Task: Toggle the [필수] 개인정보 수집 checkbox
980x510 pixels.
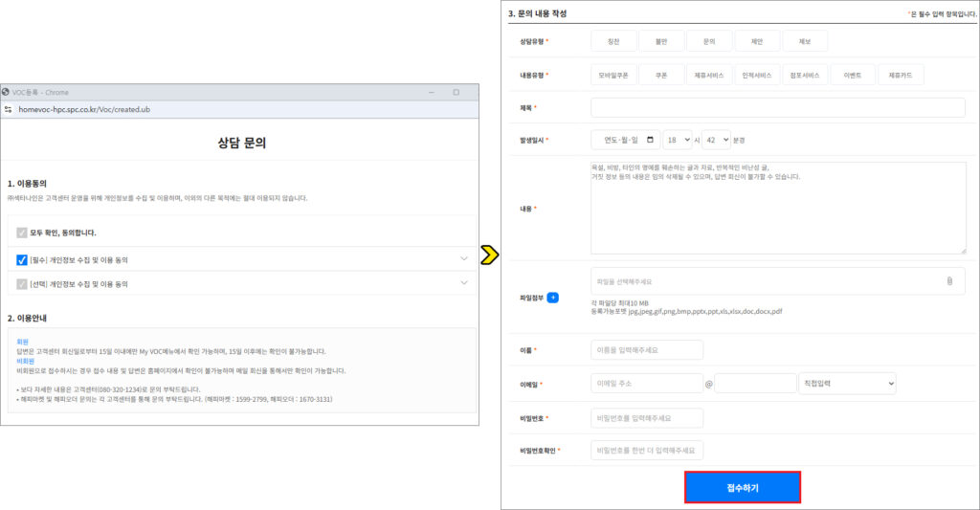Action: click(22, 259)
